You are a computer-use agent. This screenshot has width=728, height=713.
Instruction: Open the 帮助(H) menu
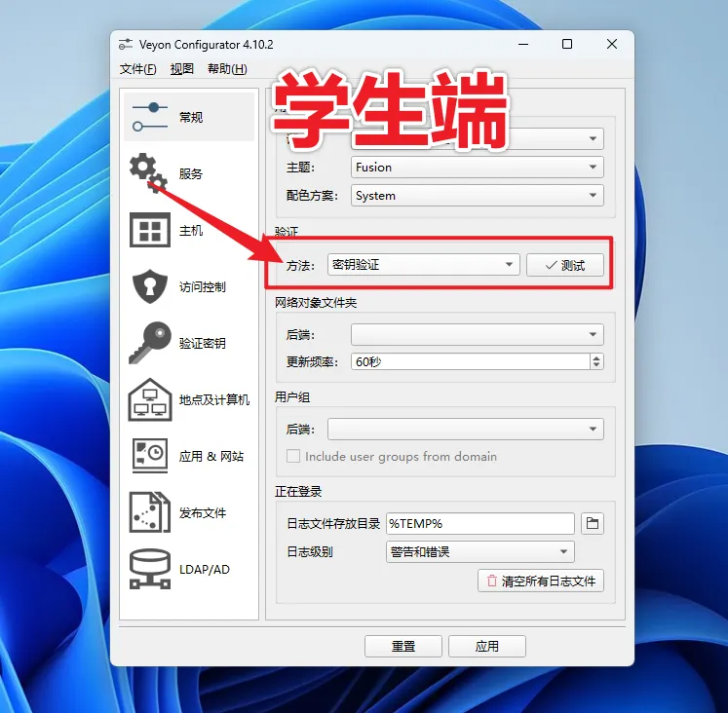pyautogui.click(x=227, y=69)
